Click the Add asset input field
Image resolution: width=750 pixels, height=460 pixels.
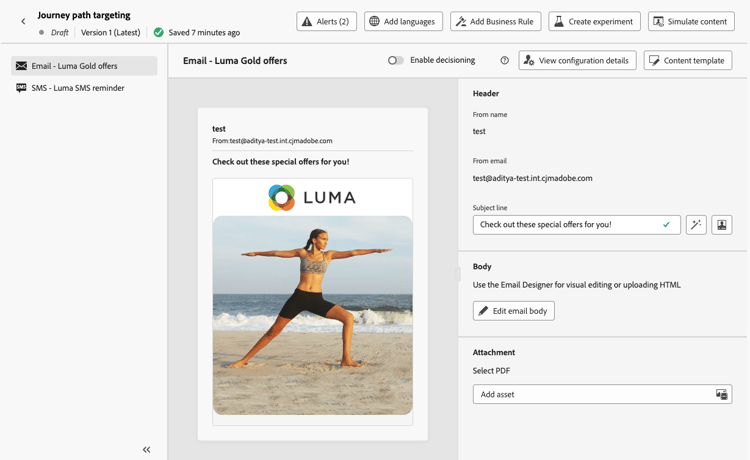[x=602, y=394]
